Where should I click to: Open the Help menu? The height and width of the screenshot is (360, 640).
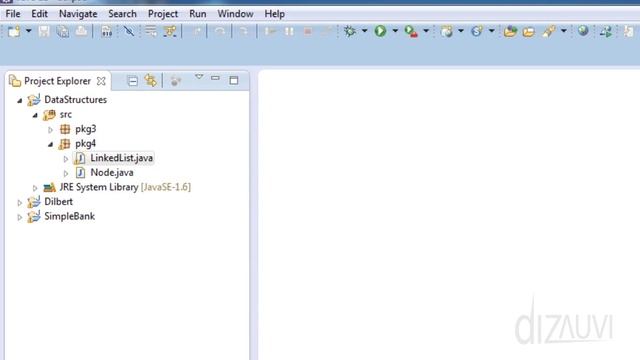click(x=274, y=14)
